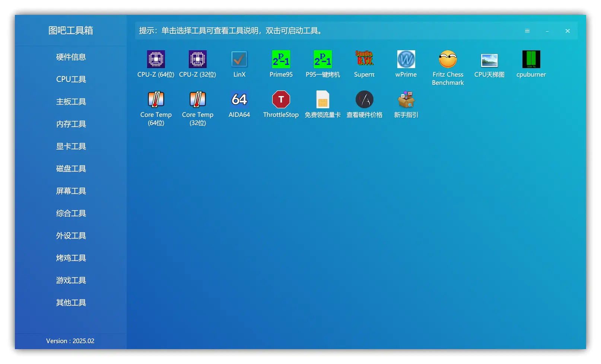This screenshot has height=364, width=601.
Task: Select the Core Temp (64位) thermometer icon
Action: [x=156, y=100]
